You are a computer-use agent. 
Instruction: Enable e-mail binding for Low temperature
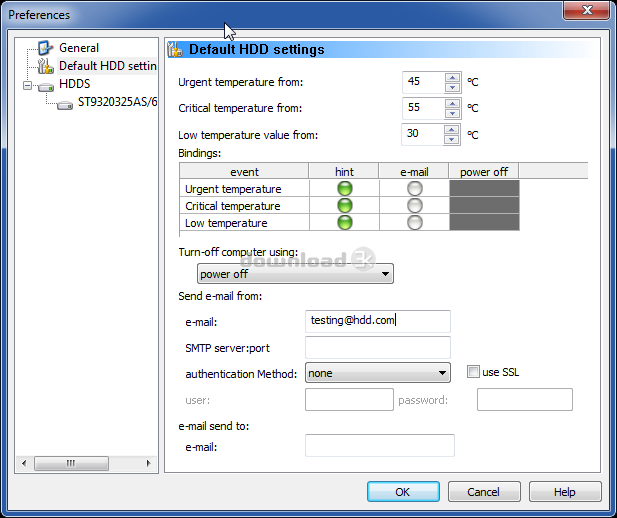415,223
